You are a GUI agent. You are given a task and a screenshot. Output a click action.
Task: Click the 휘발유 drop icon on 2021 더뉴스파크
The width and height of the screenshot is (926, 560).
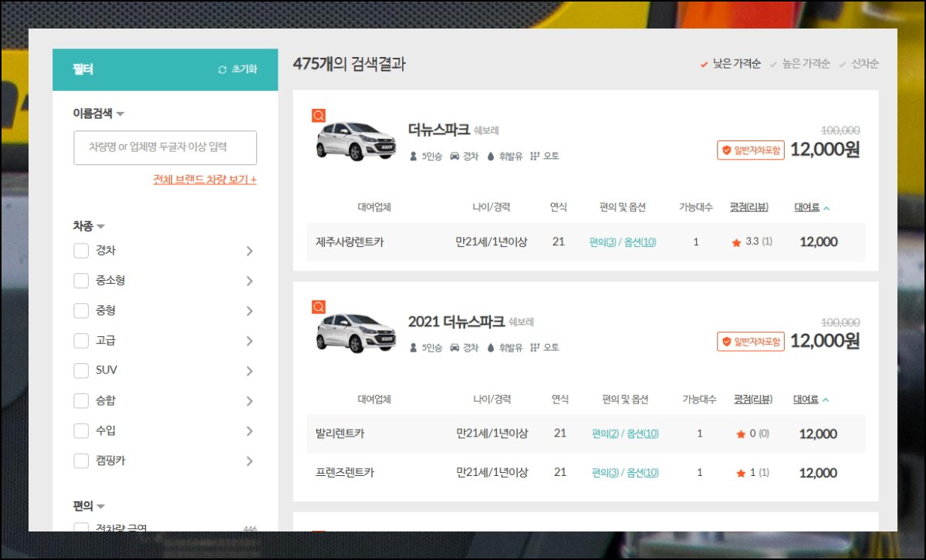tap(492, 348)
